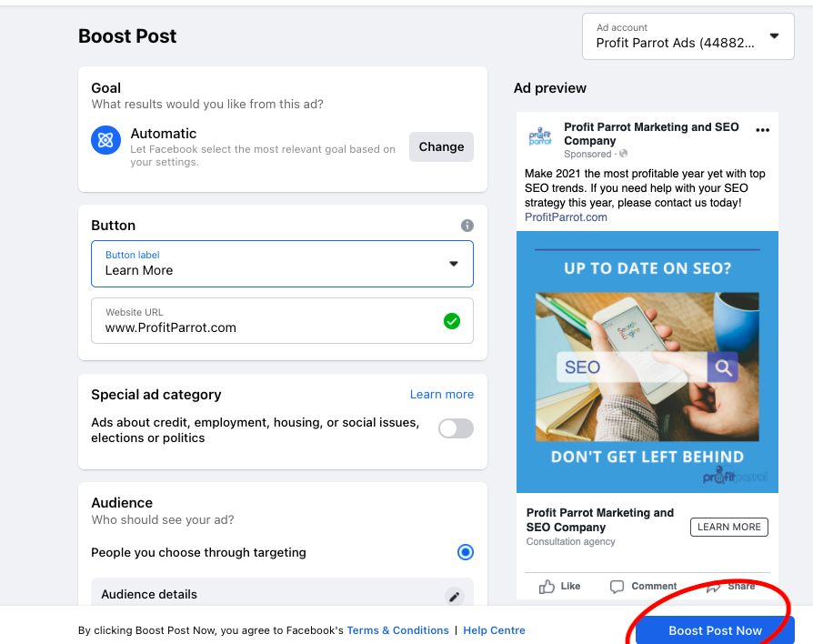The height and width of the screenshot is (644, 813).
Task: Click LEARN MORE button in ad preview
Action: coord(729,527)
